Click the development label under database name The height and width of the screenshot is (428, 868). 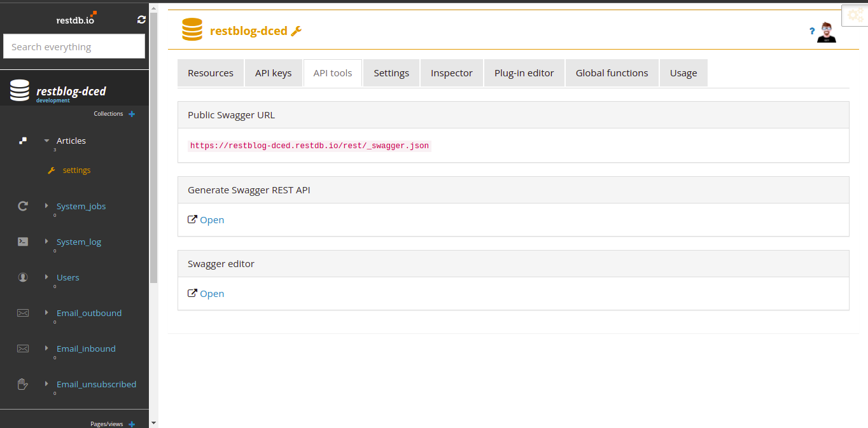(53, 100)
